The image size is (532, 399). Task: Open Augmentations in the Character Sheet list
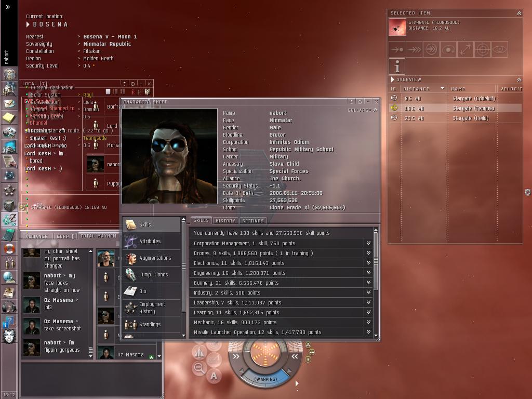151,258
